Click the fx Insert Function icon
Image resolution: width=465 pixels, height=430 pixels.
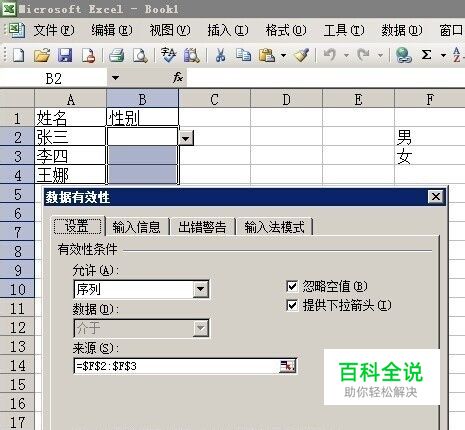pyautogui.click(x=178, y=78)
